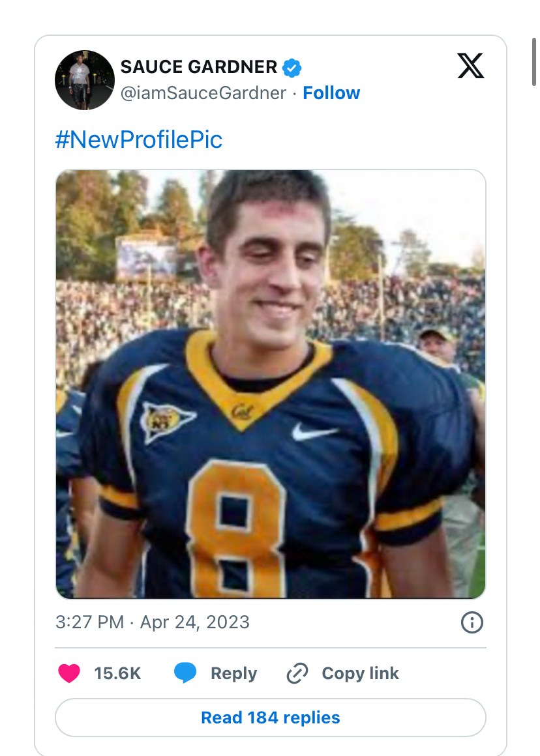Viewport: 540px width, 756px height.
Task: Open the #NewProfilePic hashtag
Action: coord(139,139)
